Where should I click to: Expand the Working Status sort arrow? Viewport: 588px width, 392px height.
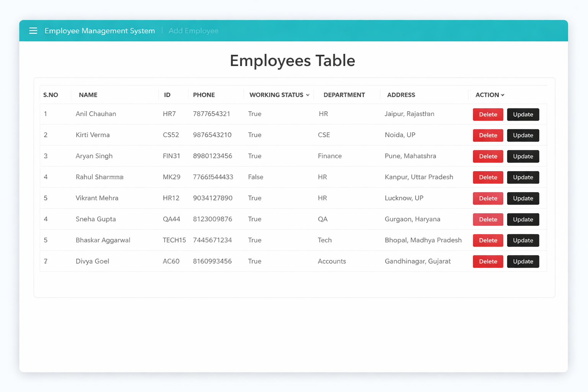308,95
